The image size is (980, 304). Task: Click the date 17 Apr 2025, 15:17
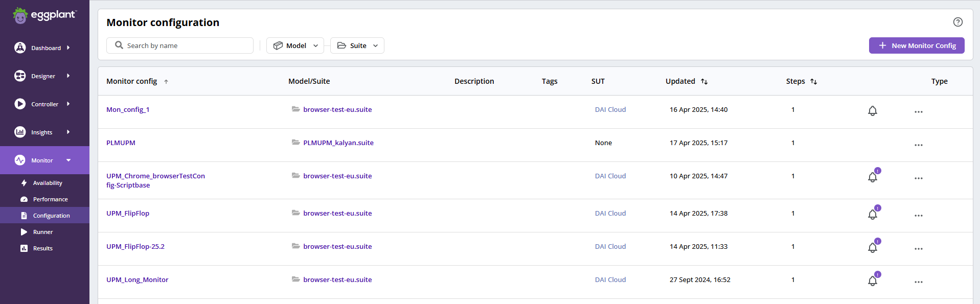point(698,143)
